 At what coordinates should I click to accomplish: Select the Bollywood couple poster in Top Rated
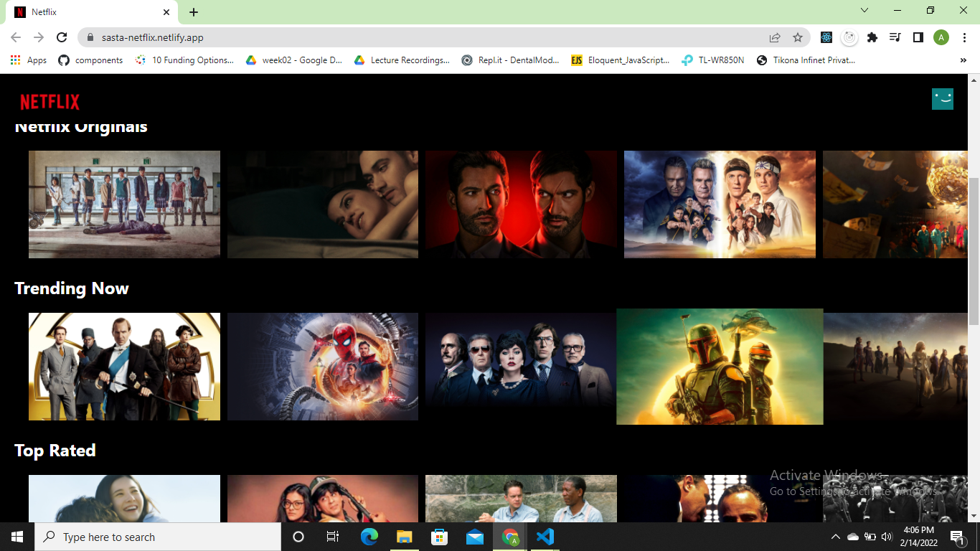pos(323,498)
